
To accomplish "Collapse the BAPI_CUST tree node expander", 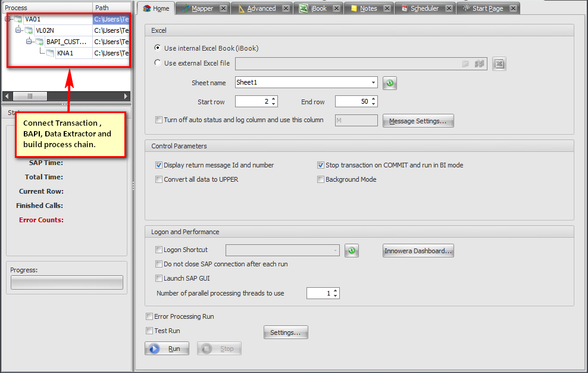I will pos(29,42).
